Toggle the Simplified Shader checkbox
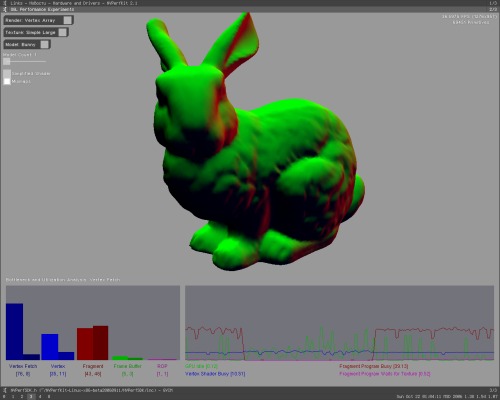This screenshot has width=500, height=400. point(7,73)
